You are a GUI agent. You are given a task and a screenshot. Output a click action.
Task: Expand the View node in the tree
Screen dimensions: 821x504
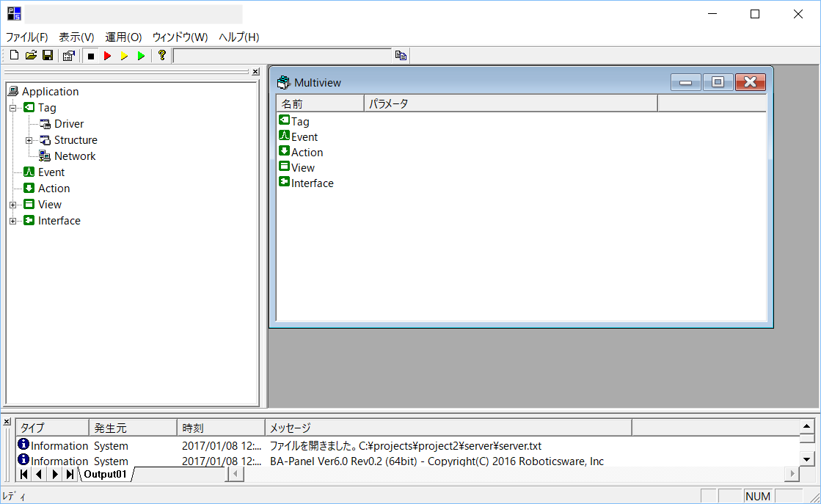[x=12, y=205]
